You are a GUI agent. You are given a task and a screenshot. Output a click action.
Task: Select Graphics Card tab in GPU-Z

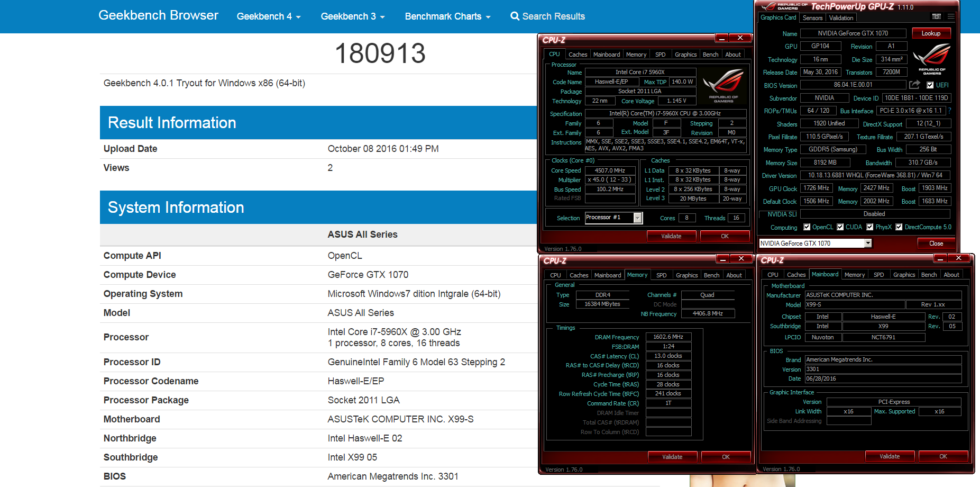click(778, 17)
